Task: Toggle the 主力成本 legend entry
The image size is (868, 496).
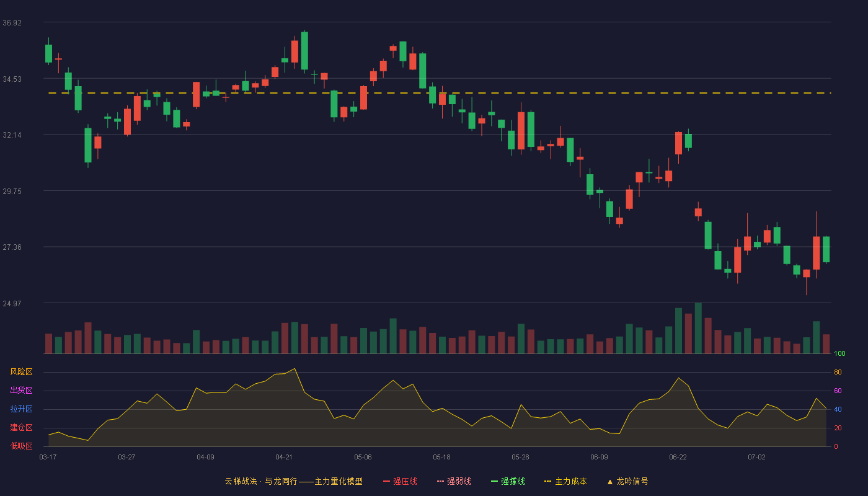Action: coord(565,481)
